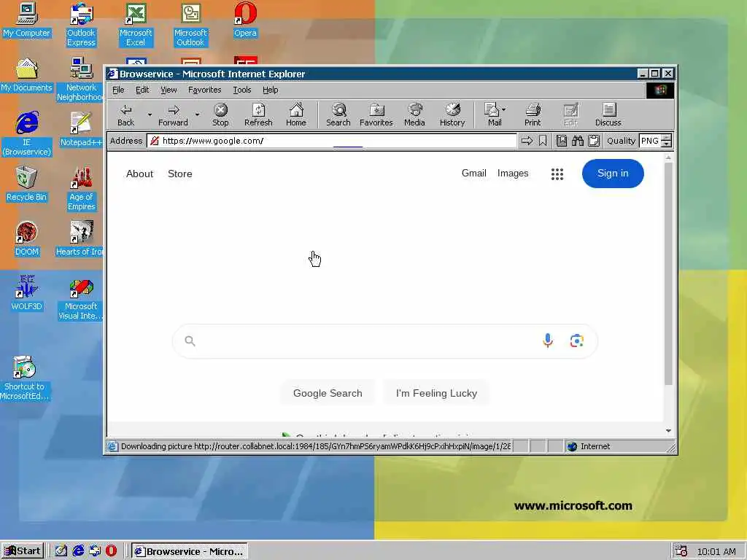Select the My Computer desktop icon
The height and width of the screenshot is (560, 747).
click(27, 20)
